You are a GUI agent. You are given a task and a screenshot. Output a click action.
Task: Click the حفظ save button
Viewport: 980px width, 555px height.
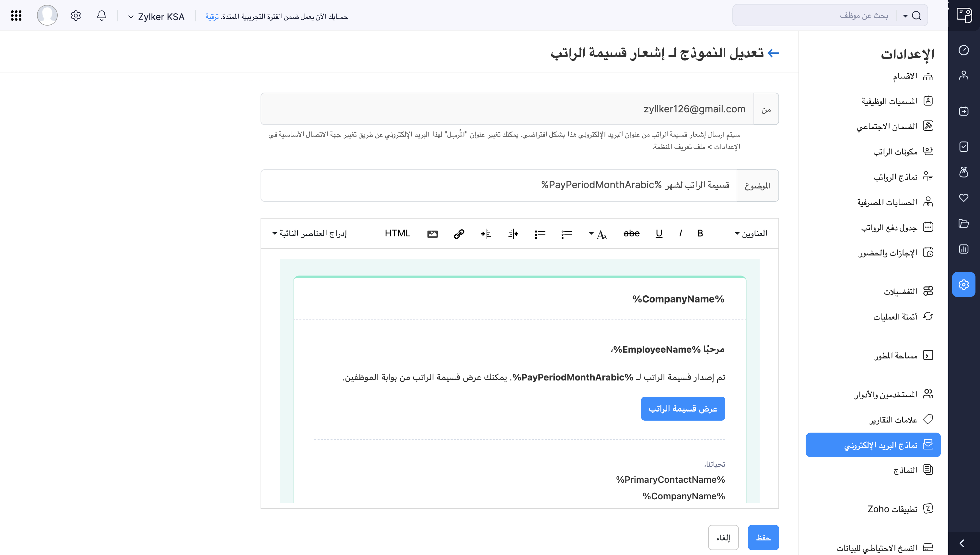click(763, 538)
